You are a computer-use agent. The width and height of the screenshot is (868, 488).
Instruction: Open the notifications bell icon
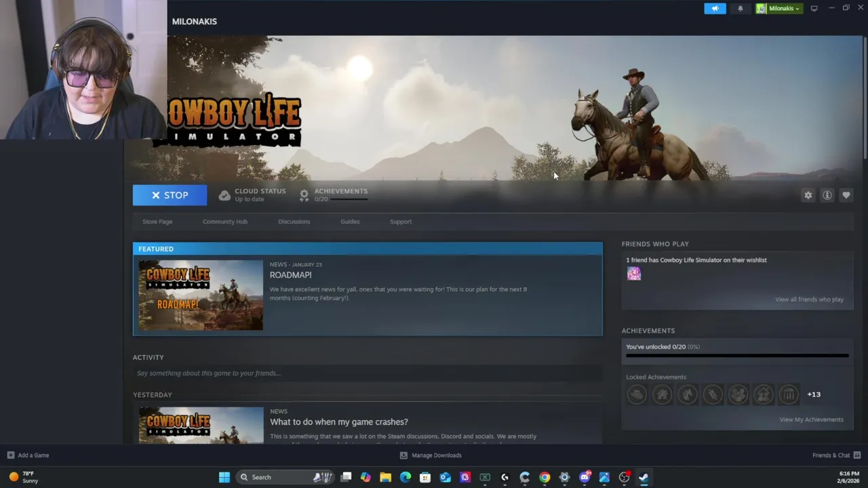(740, 8)
